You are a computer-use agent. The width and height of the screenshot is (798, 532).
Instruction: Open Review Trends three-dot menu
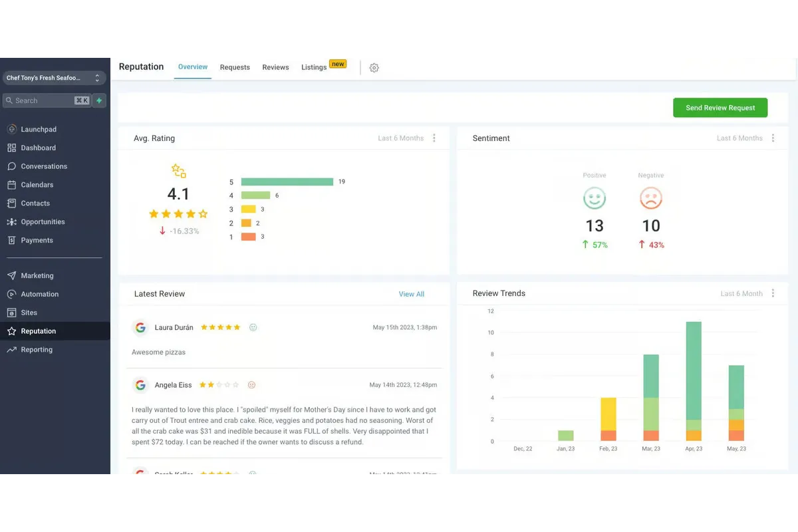pyautogui.click(x=773, y=293)
